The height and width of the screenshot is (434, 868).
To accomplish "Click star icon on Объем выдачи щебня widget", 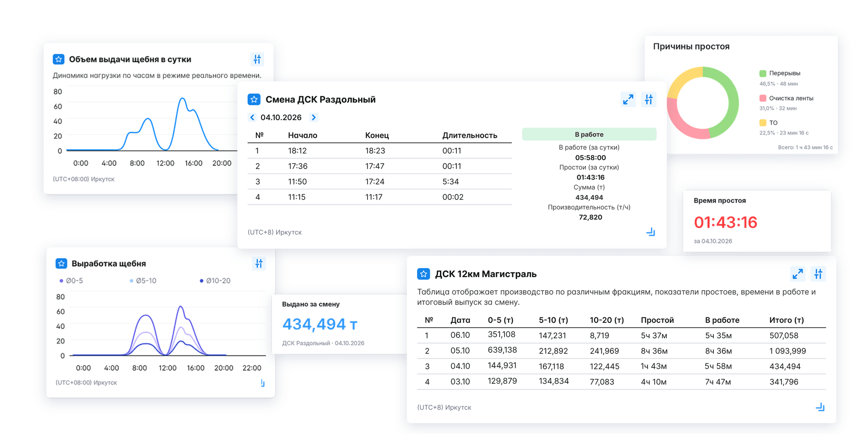I will pos(58,59).
